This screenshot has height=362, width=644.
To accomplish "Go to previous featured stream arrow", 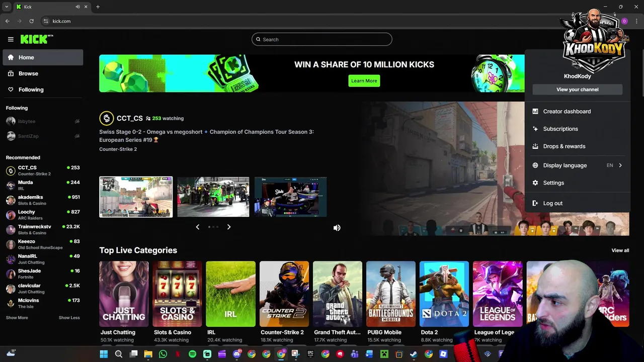I will pos(197,227).
